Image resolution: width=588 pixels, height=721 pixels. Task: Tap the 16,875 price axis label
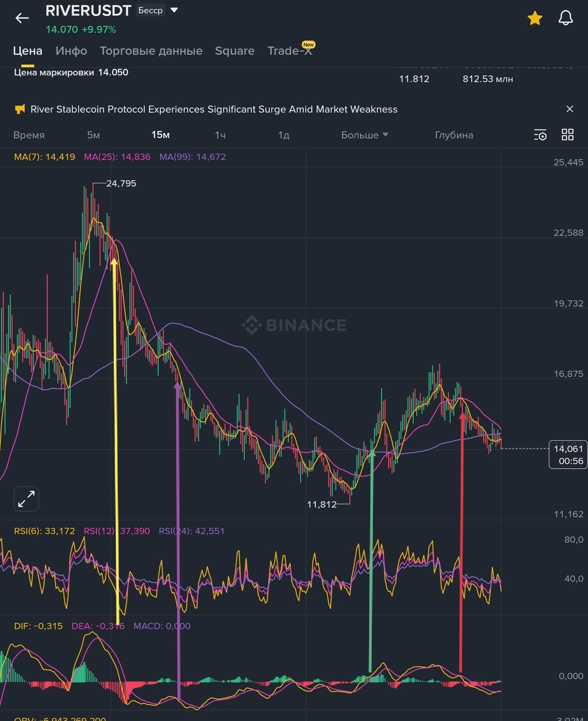click(x=568, y=374)
